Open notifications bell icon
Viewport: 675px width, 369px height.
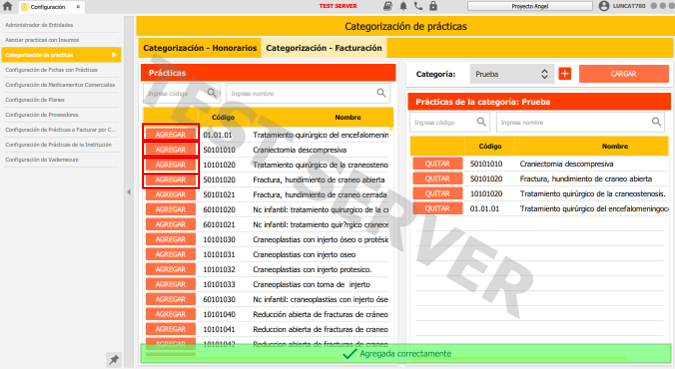click(403, 6)
